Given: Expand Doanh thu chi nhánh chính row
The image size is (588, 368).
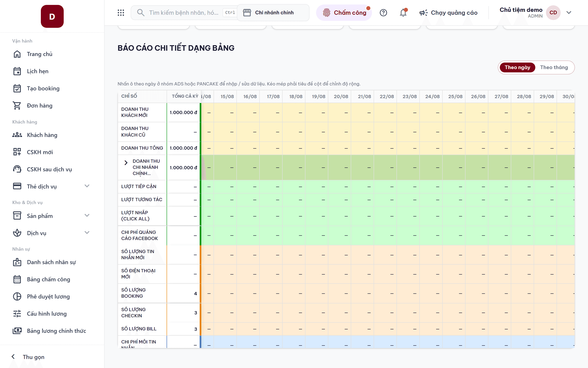Looking at the screenshot, I should [x=126, y=163].
